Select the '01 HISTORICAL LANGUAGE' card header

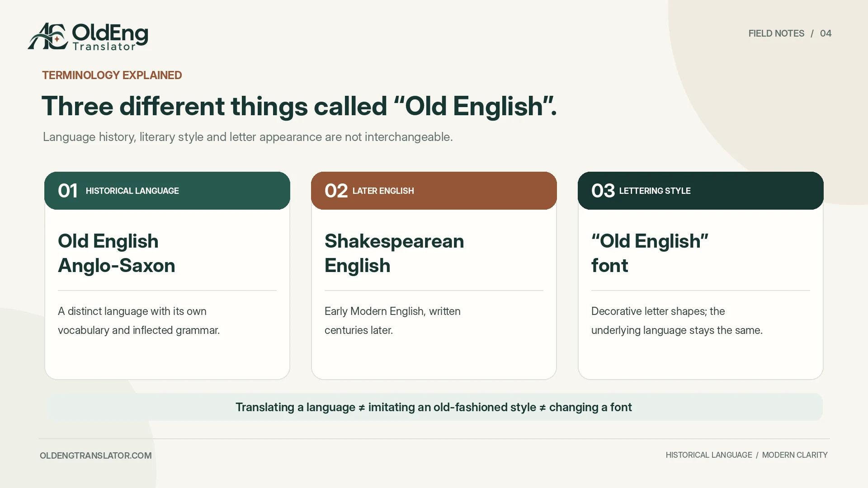tap(167, 191)
